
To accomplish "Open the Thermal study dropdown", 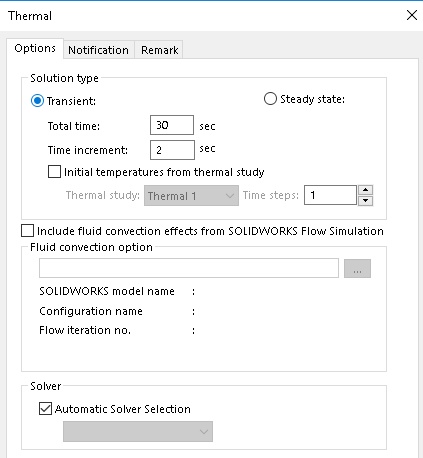I will coord(191,196).
